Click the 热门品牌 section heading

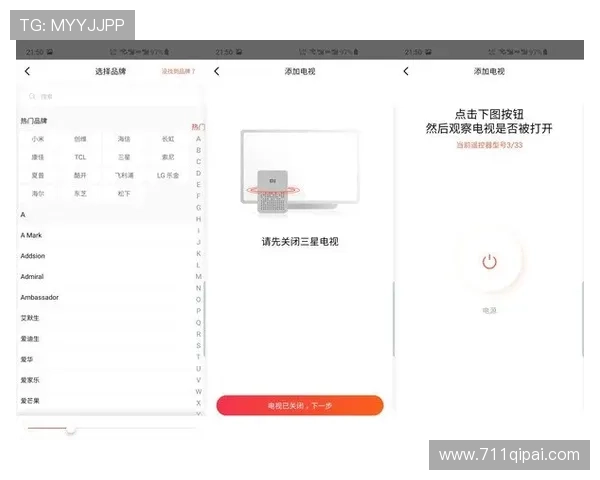pyautogui.click(x=34, y=121)
